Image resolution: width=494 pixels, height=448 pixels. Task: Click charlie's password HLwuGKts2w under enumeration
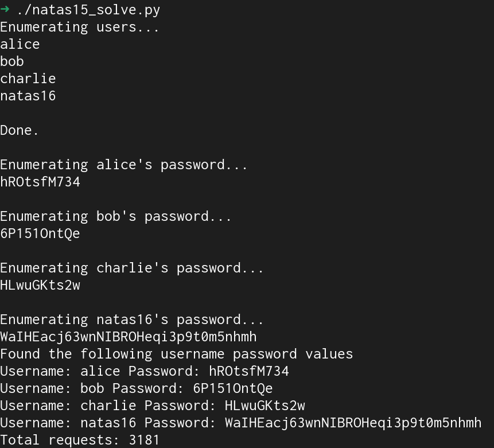click(x=40, y=286)
